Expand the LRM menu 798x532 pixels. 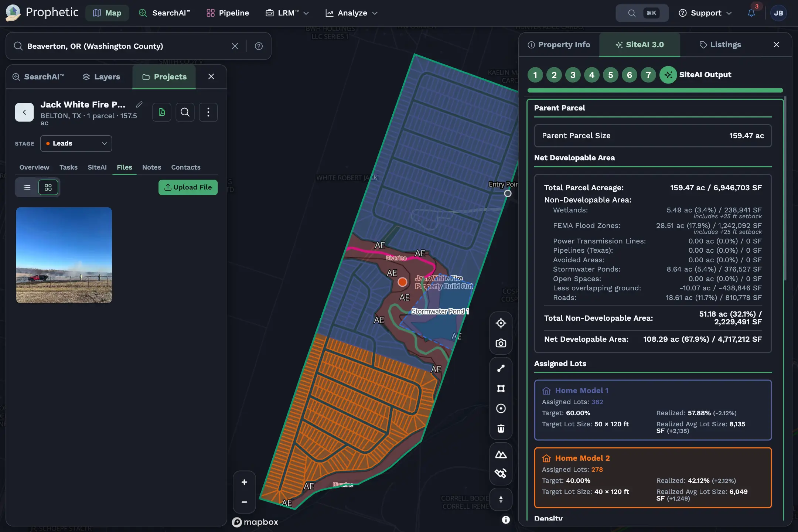pyautogui.click(x=287, y=13)
